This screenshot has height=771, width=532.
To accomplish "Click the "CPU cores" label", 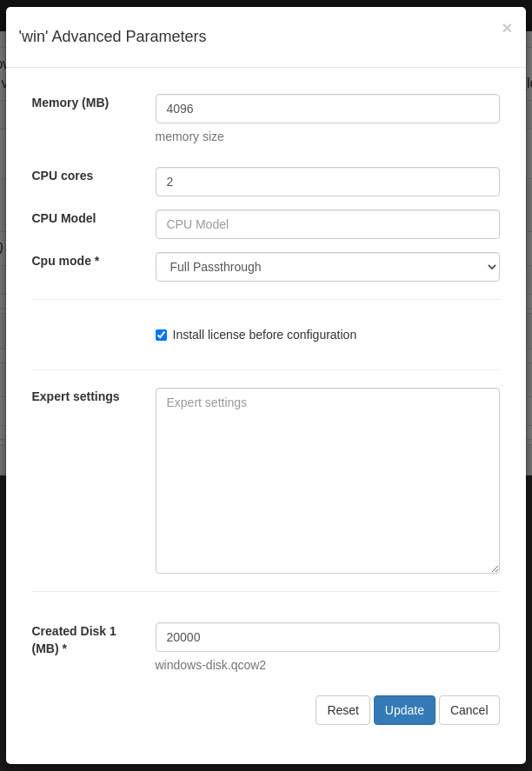I will click(63, 176).
